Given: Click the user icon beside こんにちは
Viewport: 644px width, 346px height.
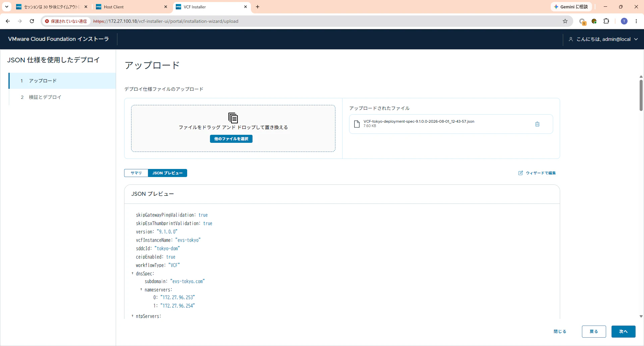Looking at the screenshot, I should 571,39.
